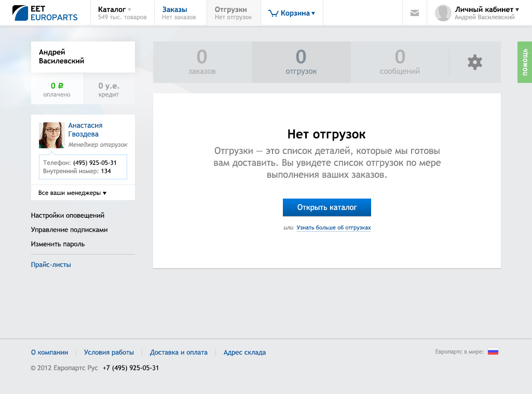Open the shopping cart Корзина

pyautogui.click(x=292, y=13)
